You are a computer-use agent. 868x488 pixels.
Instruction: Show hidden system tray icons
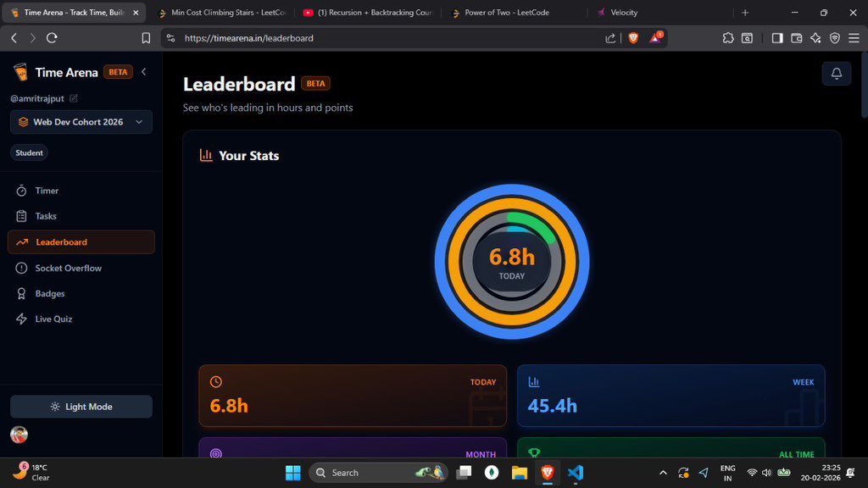point(663,473)
